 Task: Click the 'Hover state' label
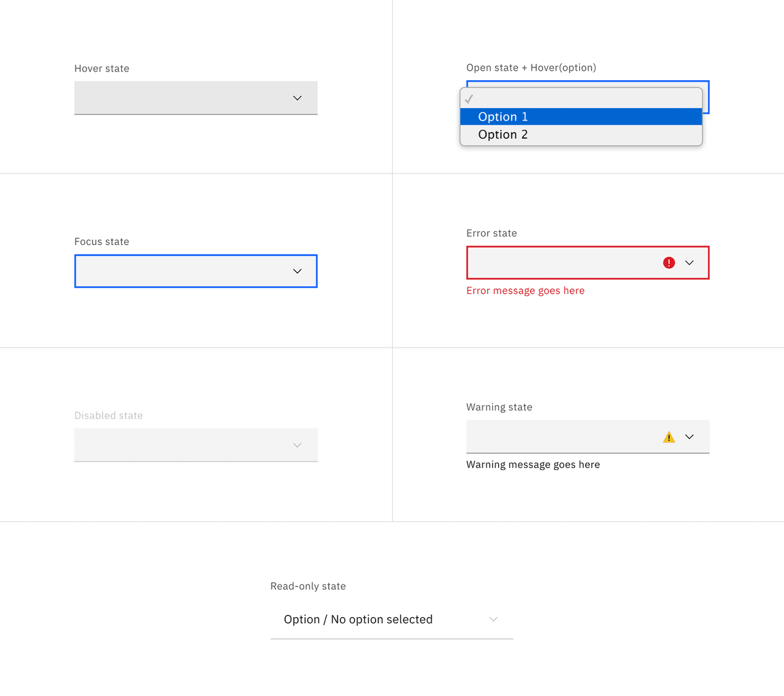point(102,69)
